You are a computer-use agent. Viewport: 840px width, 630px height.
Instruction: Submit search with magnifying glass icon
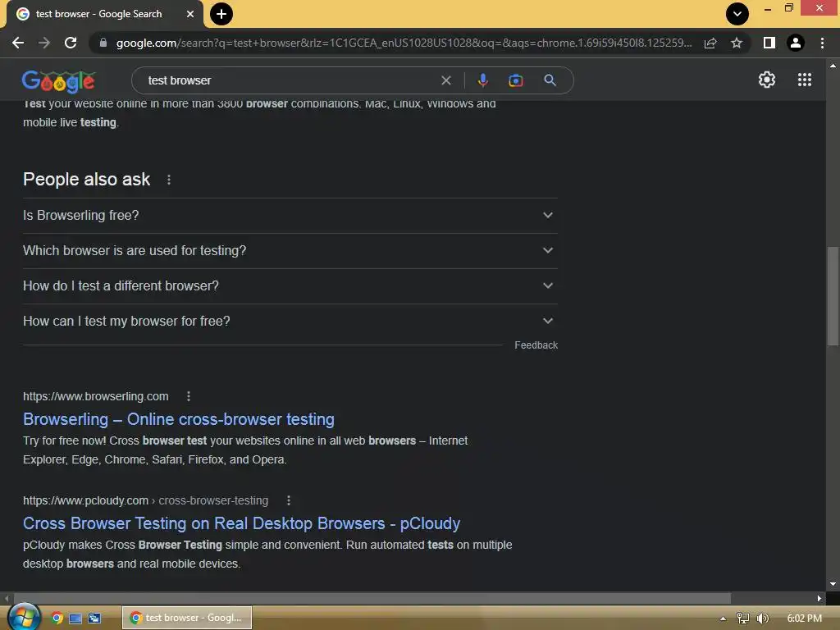(x=550, y=80)
